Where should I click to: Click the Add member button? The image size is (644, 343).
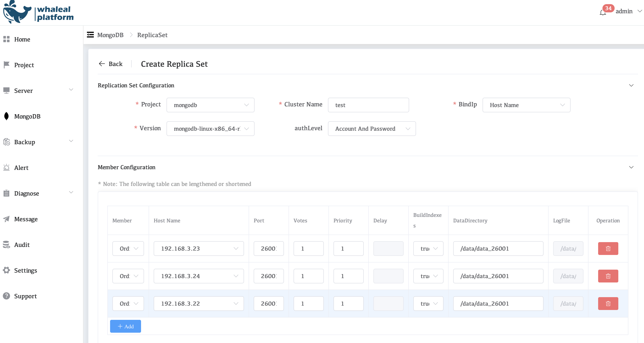[x=125, y=326]
